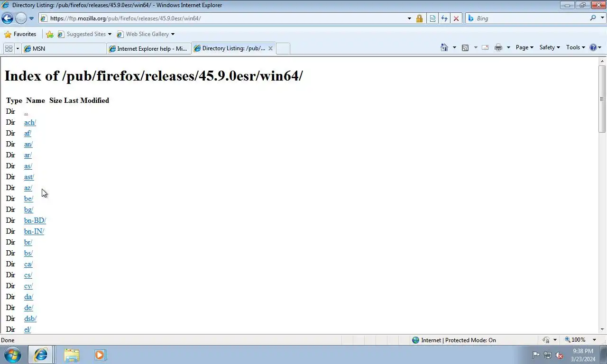Open the Safety menu
The height and width of the screenshot is (364, 607).
coord(550,47)
